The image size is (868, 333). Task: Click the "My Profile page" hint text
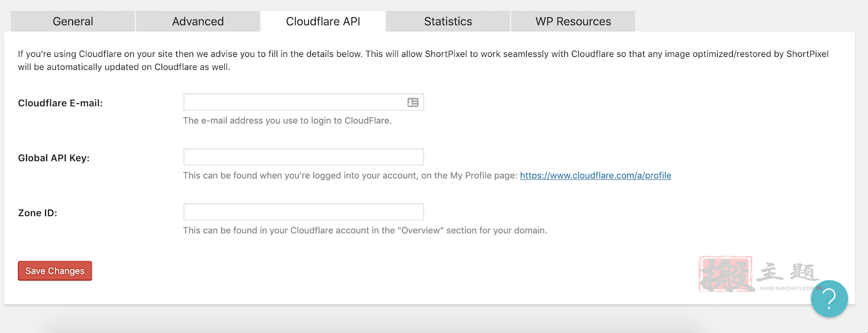point(350,176)
